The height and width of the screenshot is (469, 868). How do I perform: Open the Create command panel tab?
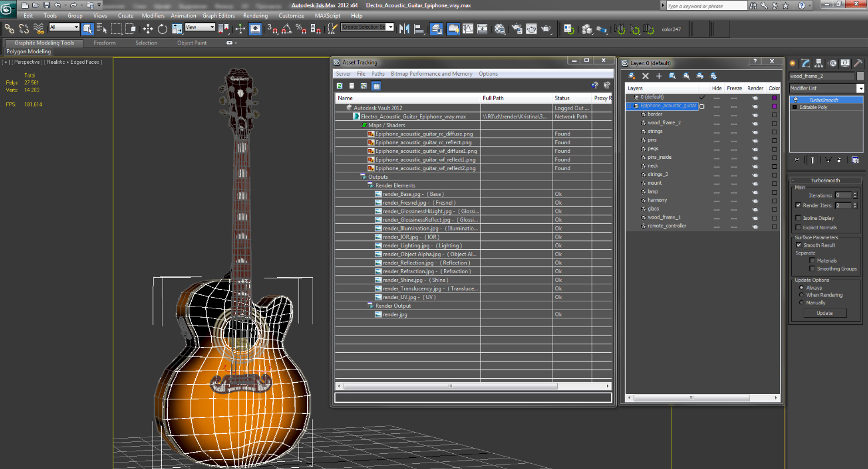click(x=793, y=63)
